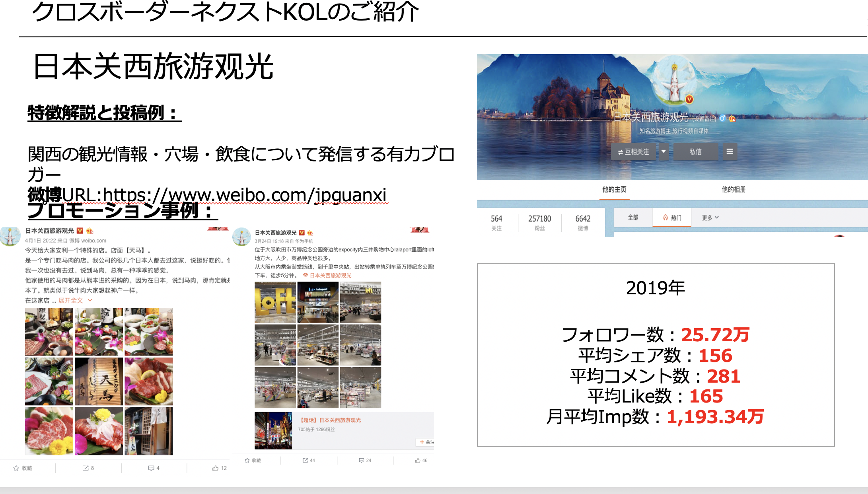Open the hamburger menu icon next to 私信
Viewport: 868px width, 494px height.
point(730,152)
